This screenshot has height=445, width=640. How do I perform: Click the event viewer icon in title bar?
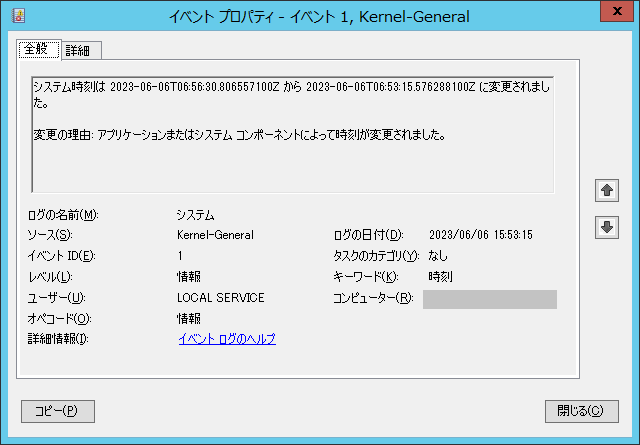(19, 16)
